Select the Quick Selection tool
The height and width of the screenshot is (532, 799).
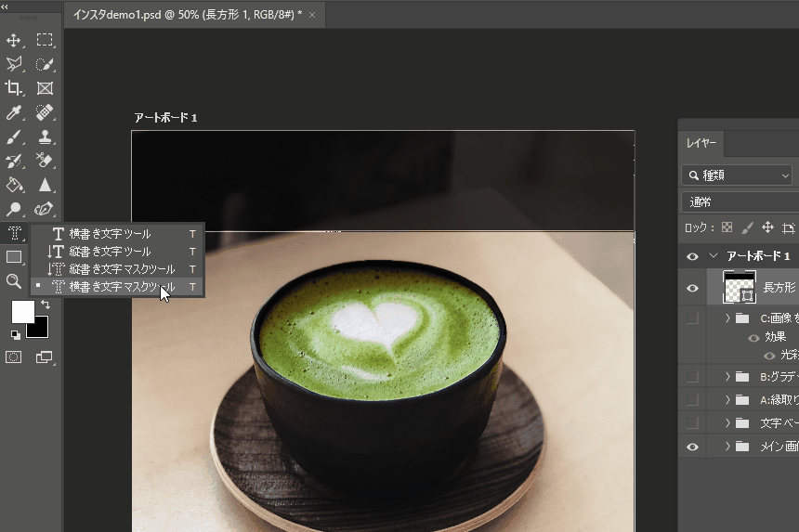pos(45,64)
